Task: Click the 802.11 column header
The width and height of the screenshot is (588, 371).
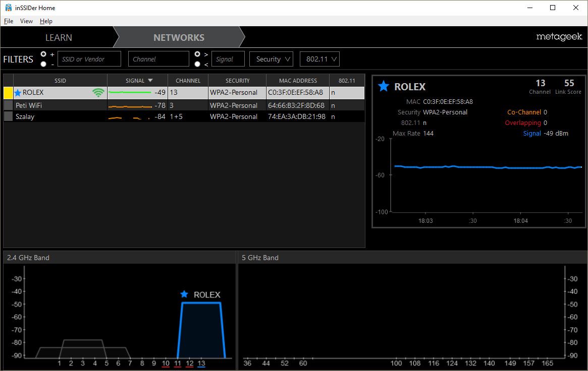Action: tap(347, 81)
